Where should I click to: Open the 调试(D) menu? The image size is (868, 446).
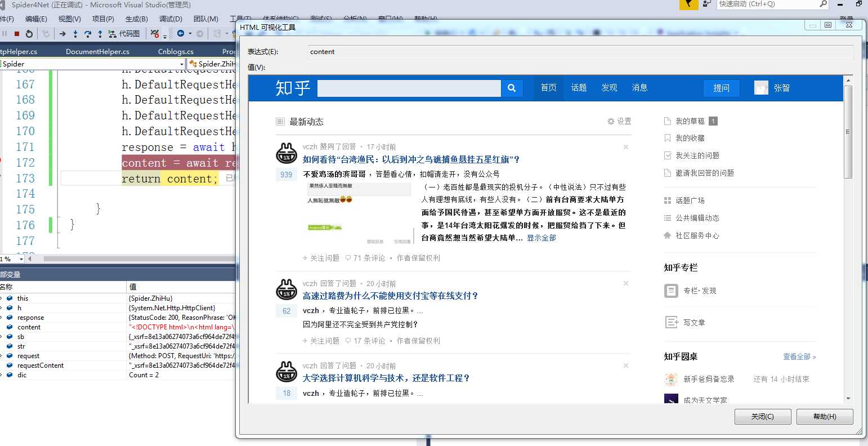[x=171, y=19]
